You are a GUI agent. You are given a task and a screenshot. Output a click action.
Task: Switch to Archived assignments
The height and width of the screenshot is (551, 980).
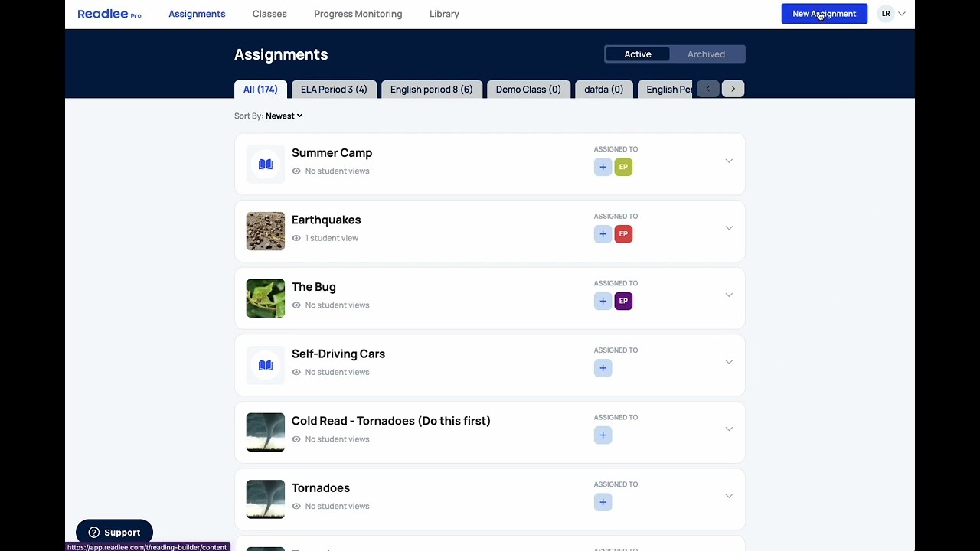pos(706,54)
